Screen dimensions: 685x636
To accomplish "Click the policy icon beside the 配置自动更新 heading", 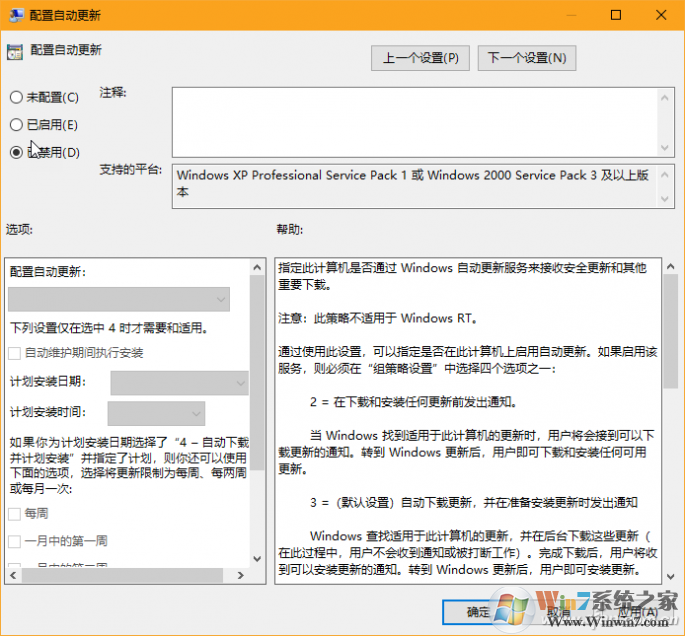I will coord(14,51).
